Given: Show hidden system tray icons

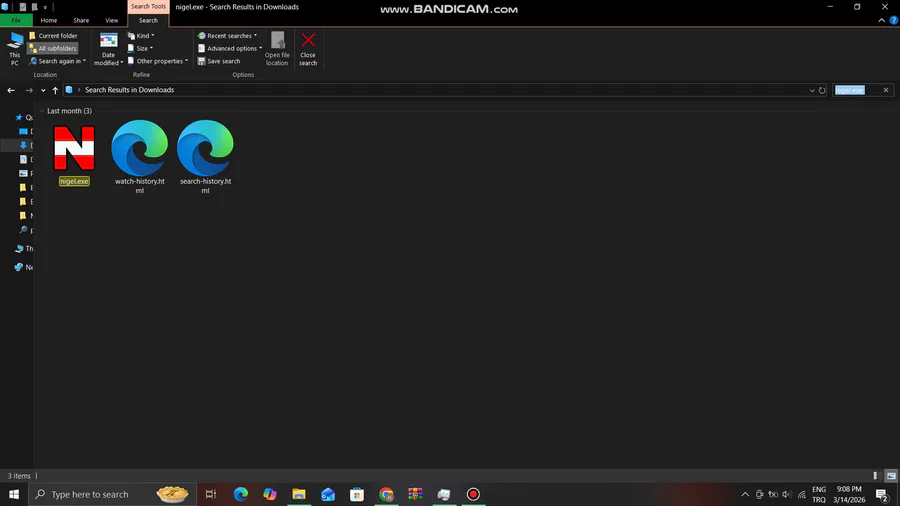Looking at the screenshot, I should point(745,494).
